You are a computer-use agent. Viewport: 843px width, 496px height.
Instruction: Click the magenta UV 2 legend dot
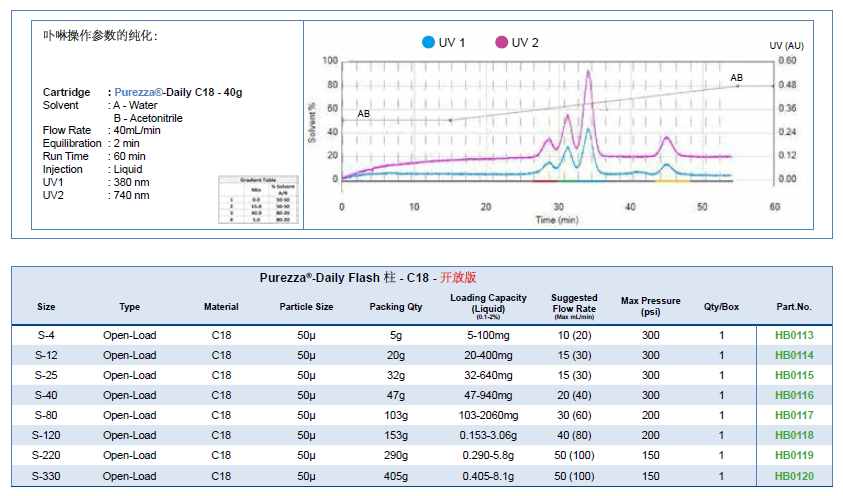click(501, 42)
